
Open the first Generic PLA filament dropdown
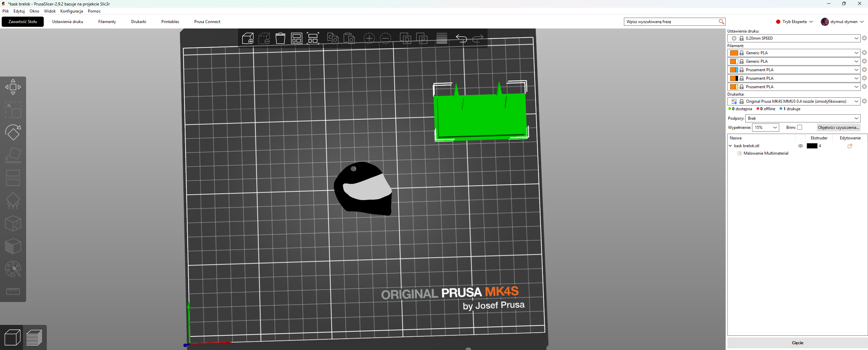794,53
